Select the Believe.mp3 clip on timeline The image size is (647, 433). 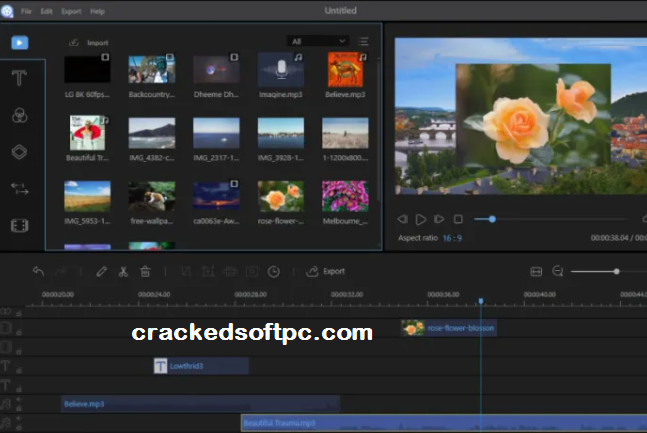pos(200,404)
